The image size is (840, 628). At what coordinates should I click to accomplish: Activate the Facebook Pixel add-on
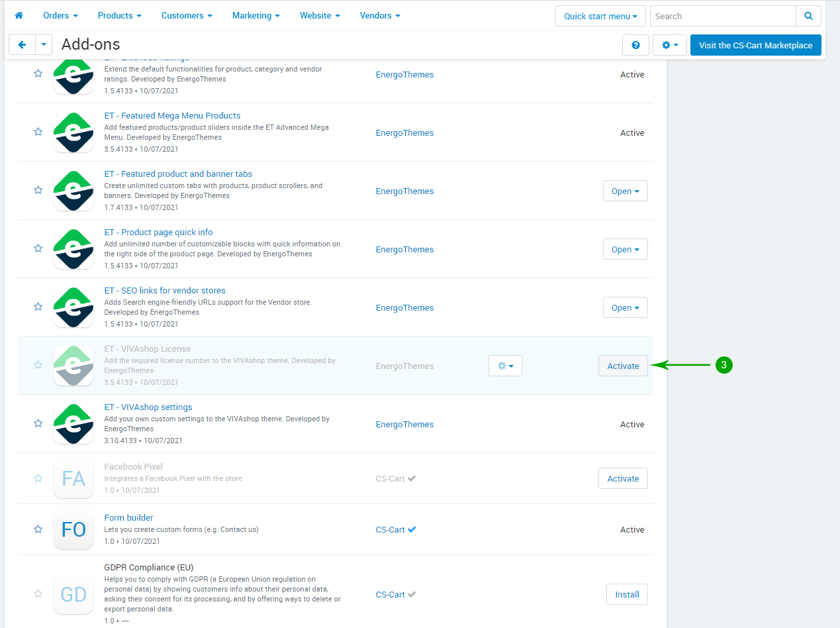coord(623,478)
